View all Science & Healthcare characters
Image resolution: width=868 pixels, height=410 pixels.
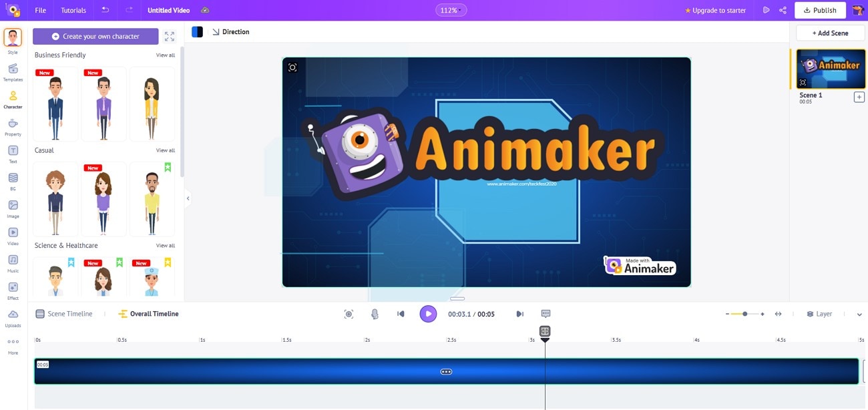(x=166, y=246)
